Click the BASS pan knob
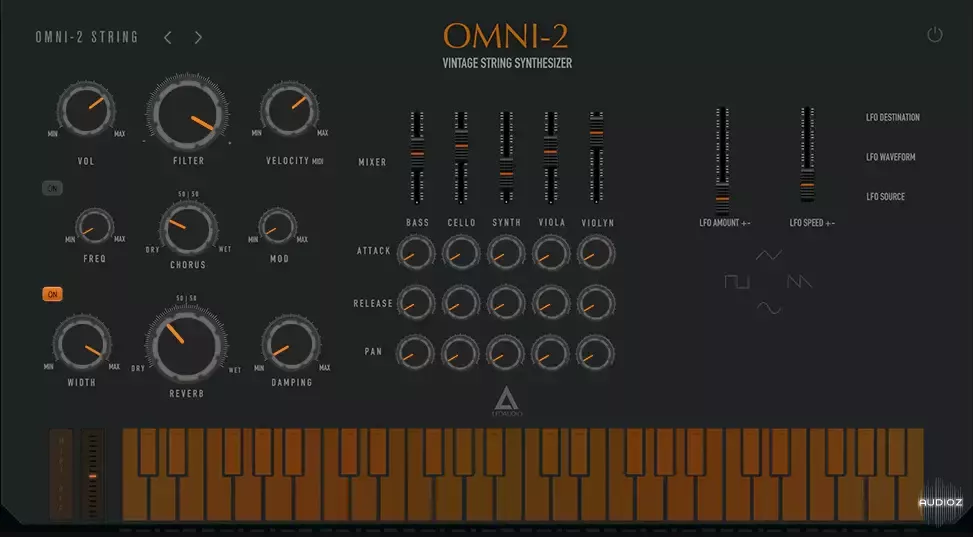The height and width of the screenshot is (537, 973). 415,353
